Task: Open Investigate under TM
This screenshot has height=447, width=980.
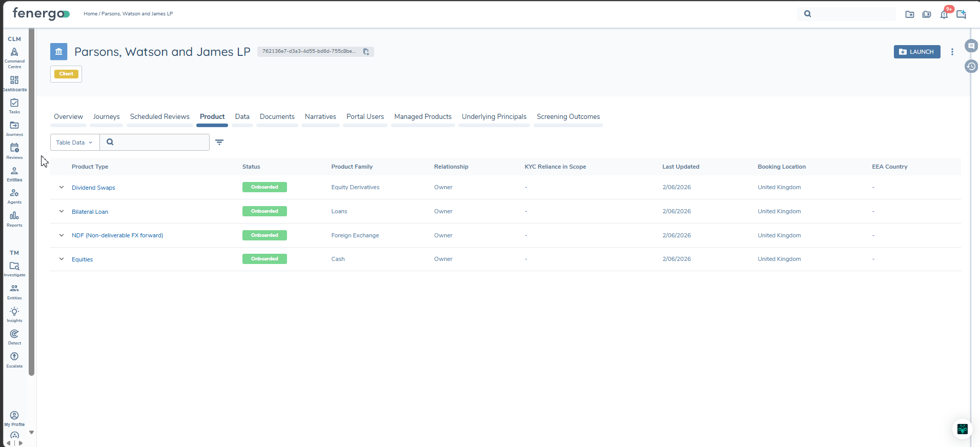Action: [x=14, y=269]
